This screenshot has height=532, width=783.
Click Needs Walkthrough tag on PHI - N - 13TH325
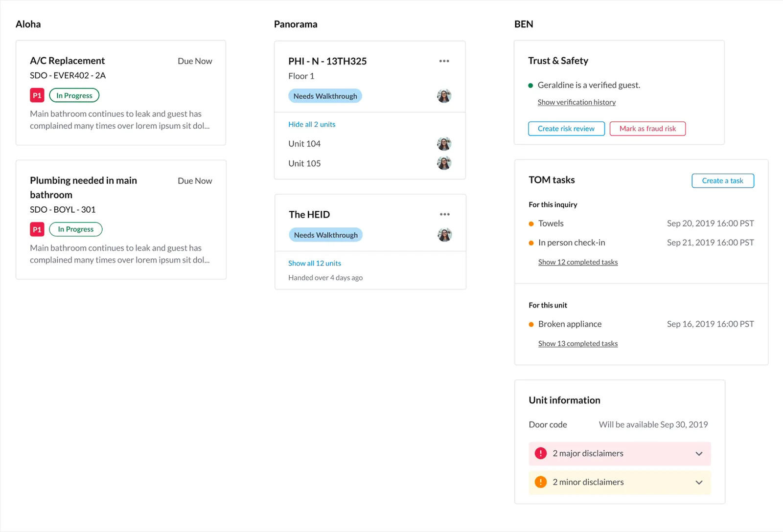tap(325, 96)
